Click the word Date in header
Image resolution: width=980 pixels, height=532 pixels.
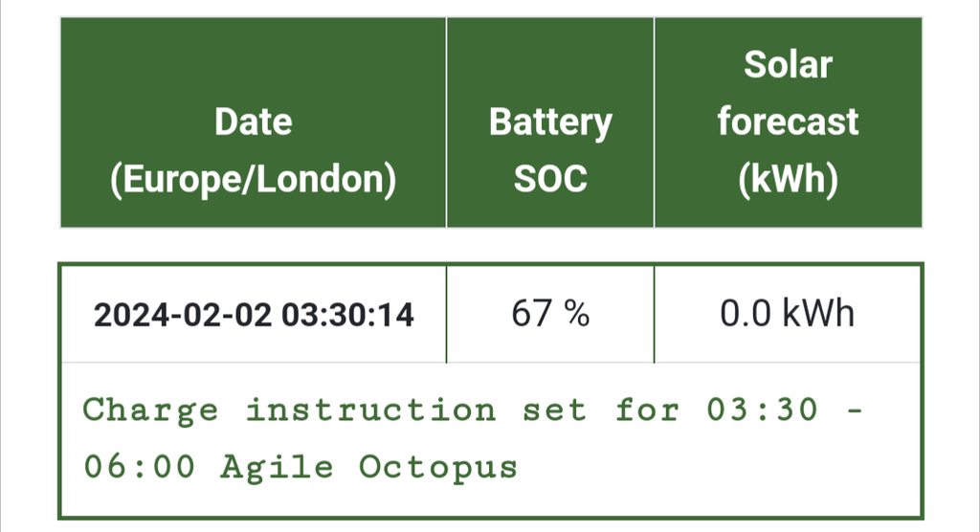click(x=254, y=122)
